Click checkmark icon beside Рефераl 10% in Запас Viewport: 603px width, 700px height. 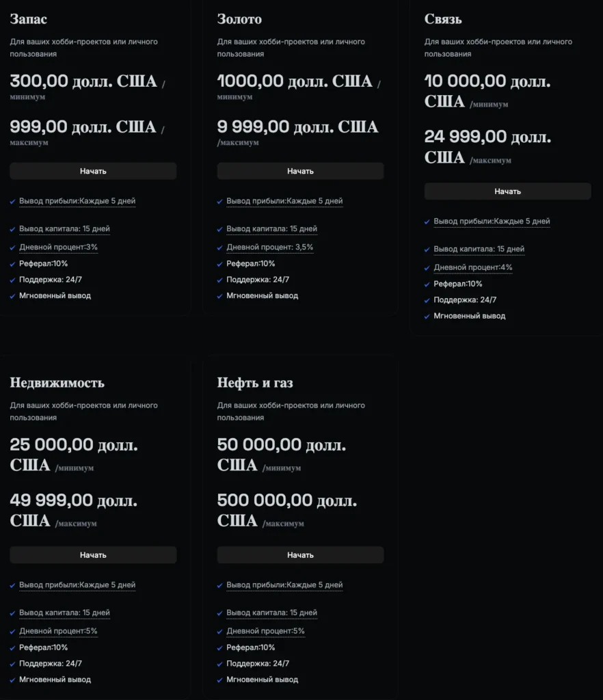tap(13, 264)
